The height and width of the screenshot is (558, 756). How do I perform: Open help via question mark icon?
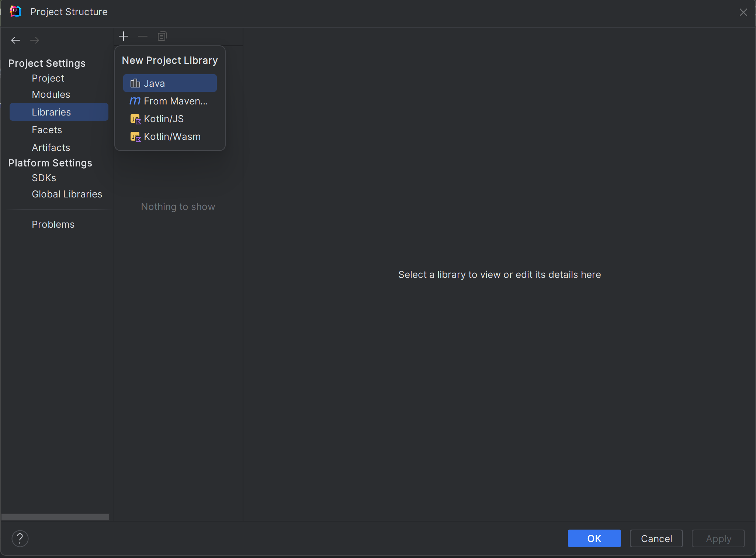[x=20, y=538]
